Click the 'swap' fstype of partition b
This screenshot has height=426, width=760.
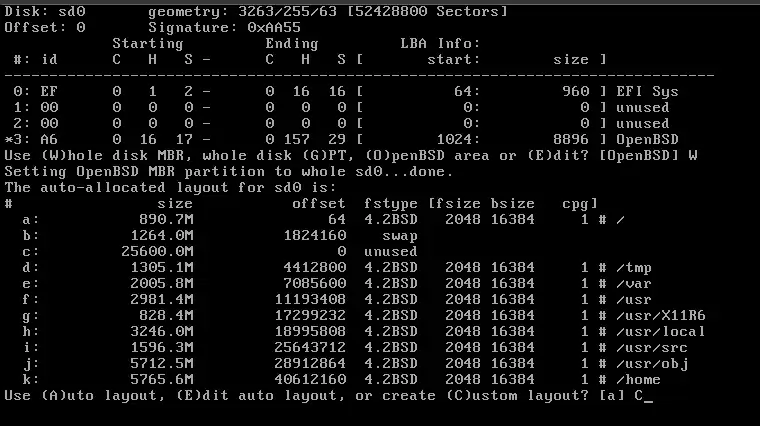(x=400, y=235)
